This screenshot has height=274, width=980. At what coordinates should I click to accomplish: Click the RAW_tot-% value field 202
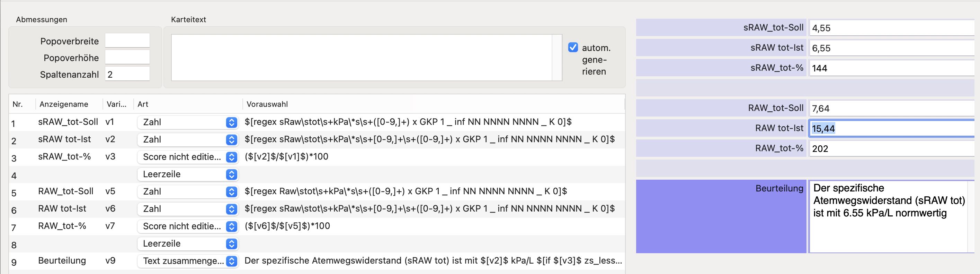(891, 149)
